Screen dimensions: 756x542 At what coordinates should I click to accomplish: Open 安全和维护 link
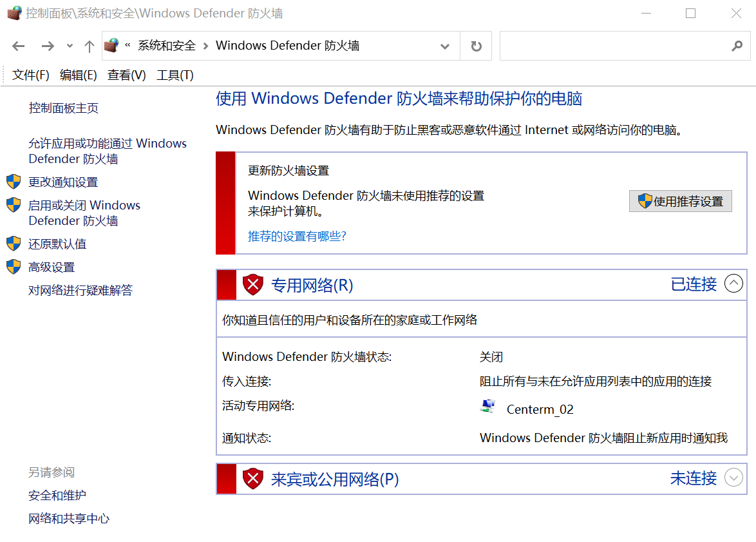[x=57, y=495]
